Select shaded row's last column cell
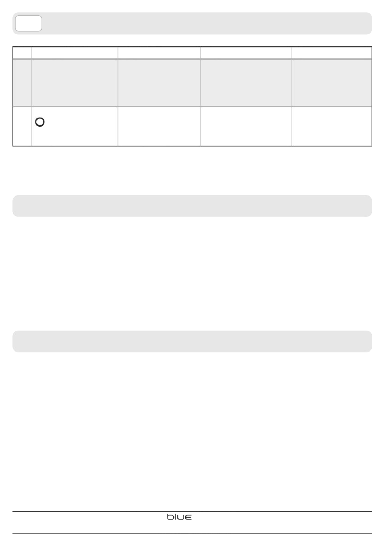The width and height of the screenshot is (392, 560). coord(331,83)
